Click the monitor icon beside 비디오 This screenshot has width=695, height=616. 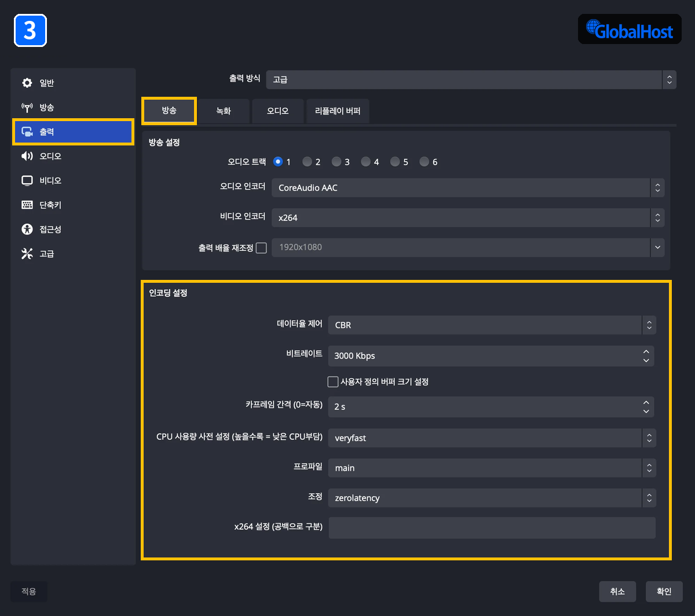pyautogui.click(x=27, y=181)
